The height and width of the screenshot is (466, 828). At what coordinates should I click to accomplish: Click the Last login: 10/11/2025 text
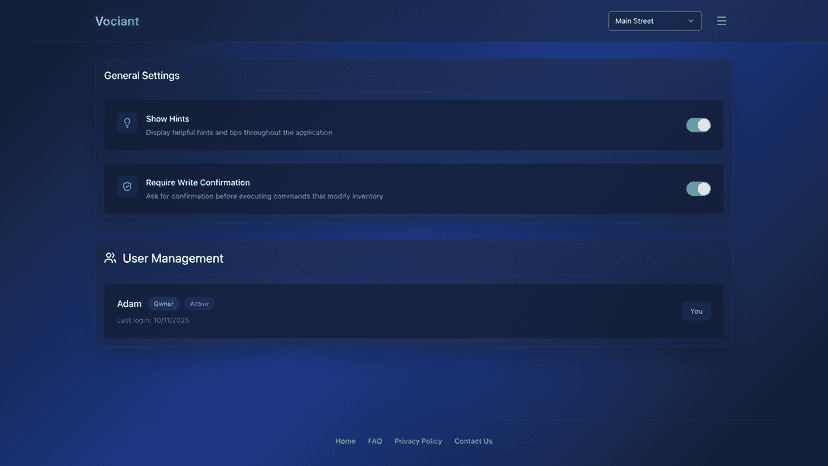153,320
